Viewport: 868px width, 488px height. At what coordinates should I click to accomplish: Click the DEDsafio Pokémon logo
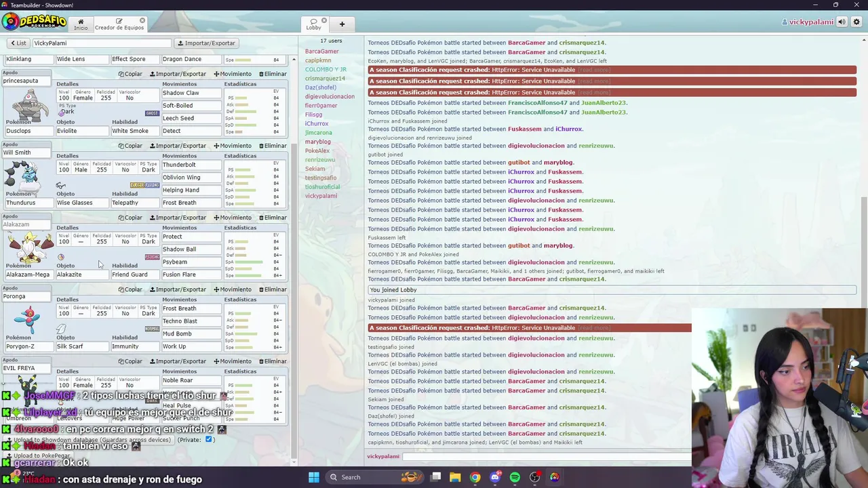pyautogui.click(x=34, y=22)
